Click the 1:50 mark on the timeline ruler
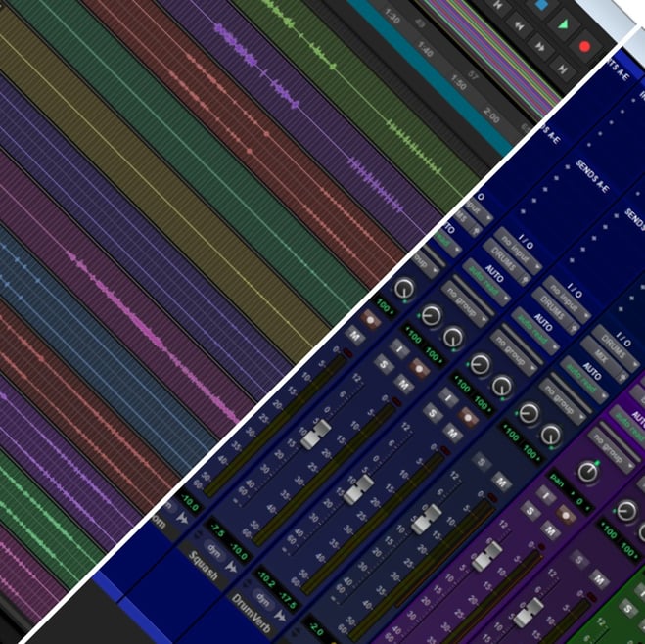Image resolution: width=645 pixels, height=644 pixels. [x=458, y=83]
